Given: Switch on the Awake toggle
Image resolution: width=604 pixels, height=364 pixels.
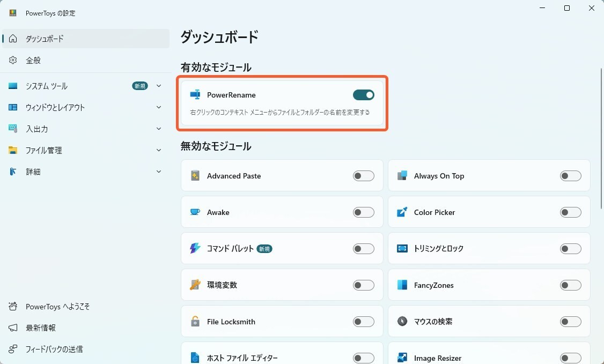Looking at the screenshot, I should [363, 212].
